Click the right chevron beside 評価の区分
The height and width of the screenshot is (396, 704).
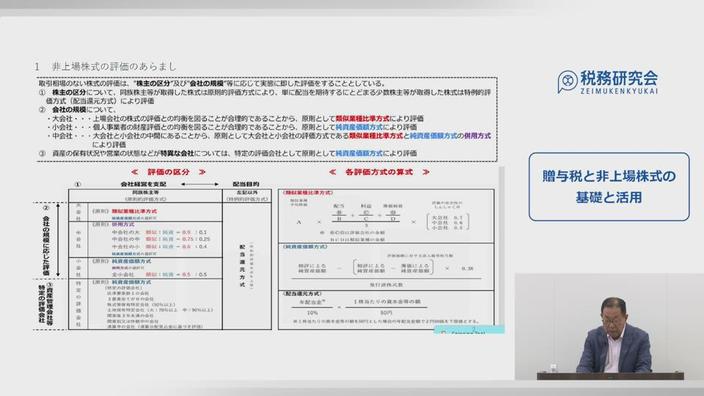(x=202, y=172)
